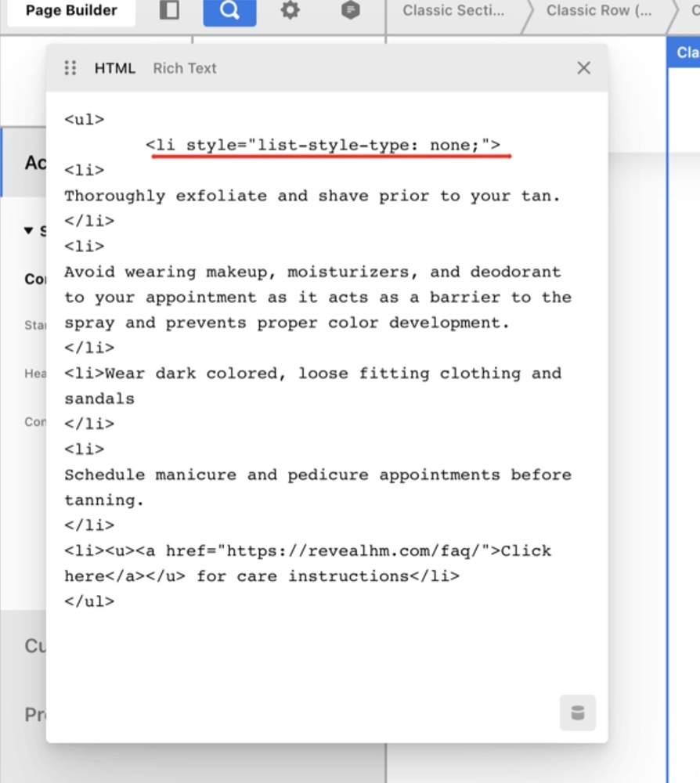Click the six-dot drag handle beside HTML

tap(70, 68)
